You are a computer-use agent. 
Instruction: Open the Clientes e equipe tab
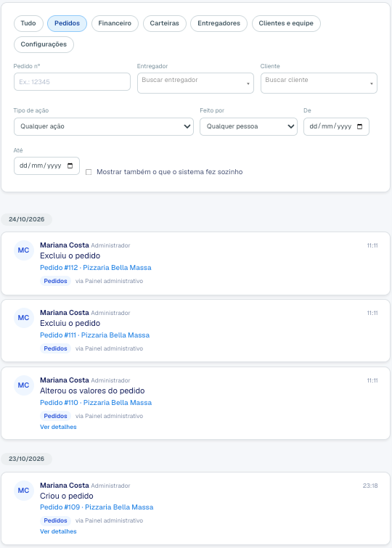[x=286, y=23]
